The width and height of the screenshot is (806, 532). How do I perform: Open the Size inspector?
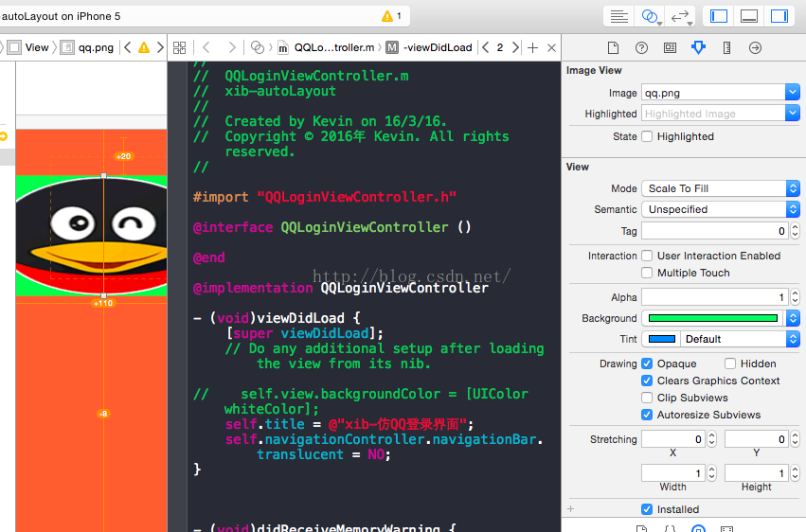click(726, 47)
